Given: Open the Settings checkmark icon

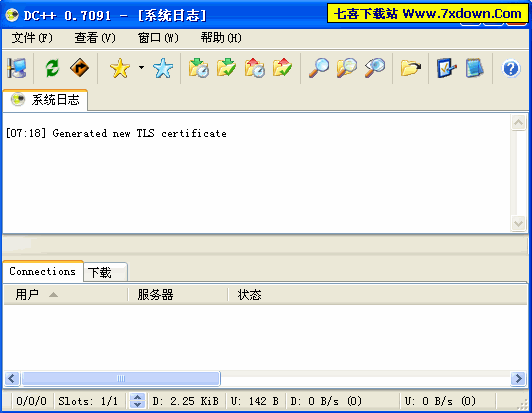Looking at the screenshot, I should 446,68.
